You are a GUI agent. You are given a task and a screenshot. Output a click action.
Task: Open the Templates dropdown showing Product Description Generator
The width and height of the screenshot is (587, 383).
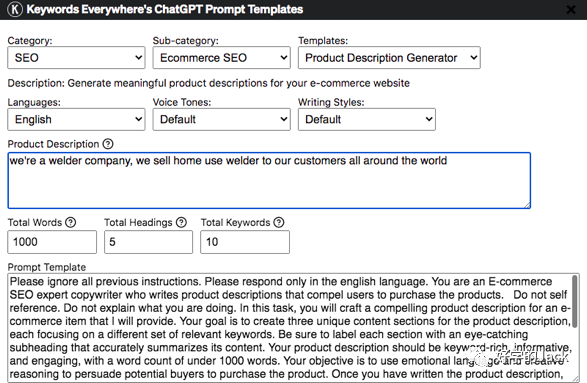[x=389, y=58]
